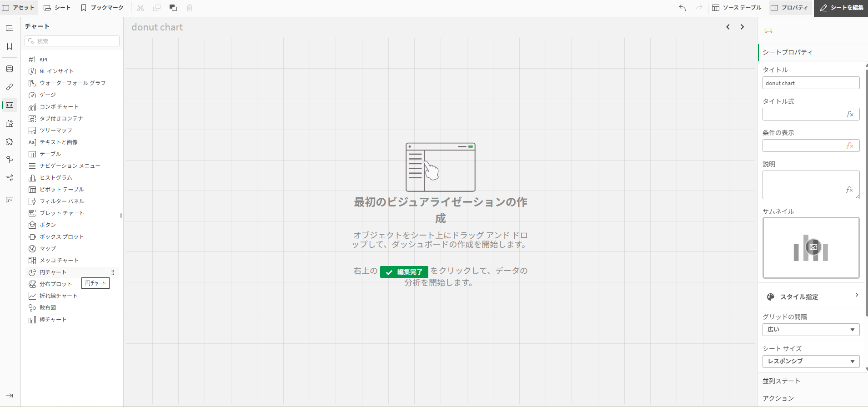868x407 pixels.
Task: Click the thumbnail change image icon
Action: (x=813, y=247)
